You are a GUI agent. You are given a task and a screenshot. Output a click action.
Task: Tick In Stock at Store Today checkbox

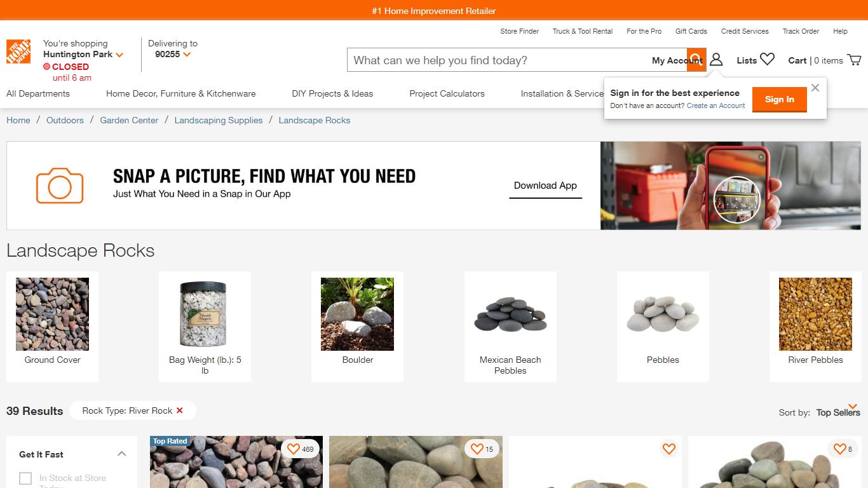(x=25, y=478)
